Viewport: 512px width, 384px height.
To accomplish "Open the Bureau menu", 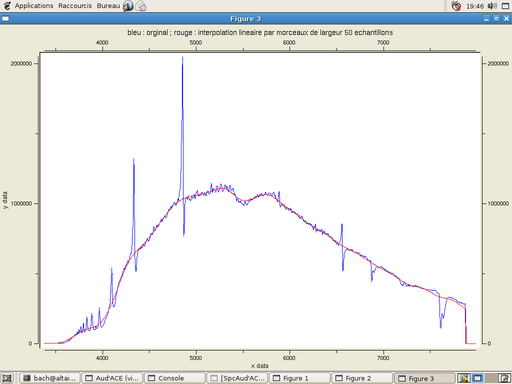I will [x=108, y=6].
